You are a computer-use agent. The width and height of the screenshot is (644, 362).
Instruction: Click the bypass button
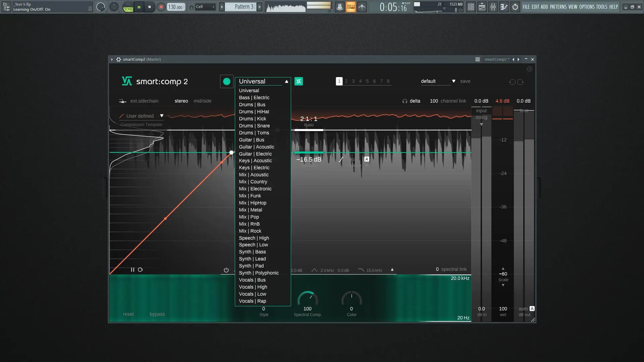coord(157,314)
